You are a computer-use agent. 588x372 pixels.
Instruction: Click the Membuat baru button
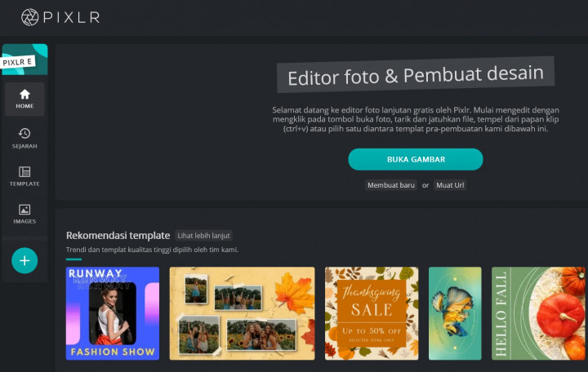(x=391, y=185)
